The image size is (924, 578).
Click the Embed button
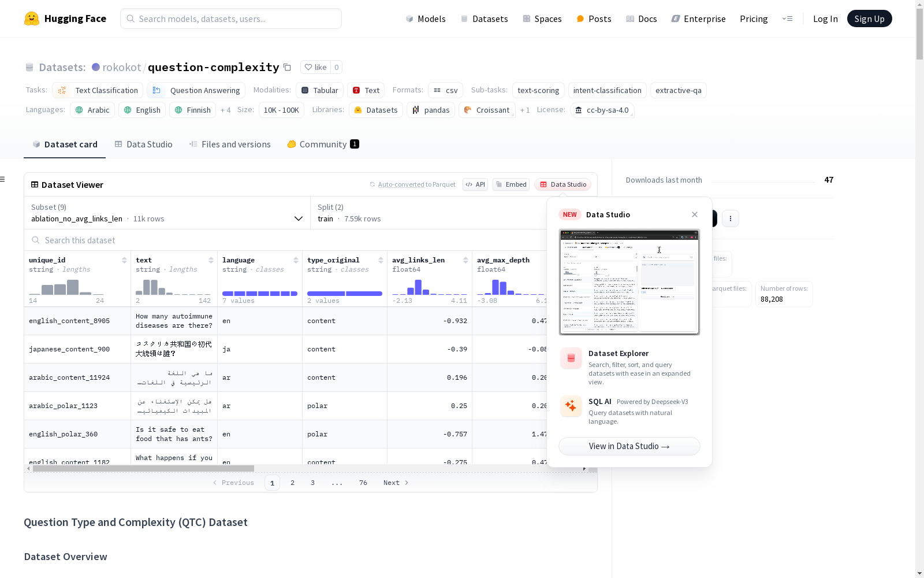pyautogui.click(x=511, y=184)
